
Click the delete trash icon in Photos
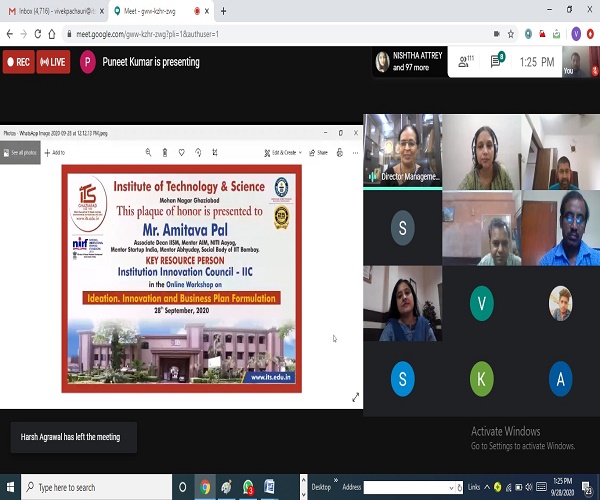coord(165,153)
